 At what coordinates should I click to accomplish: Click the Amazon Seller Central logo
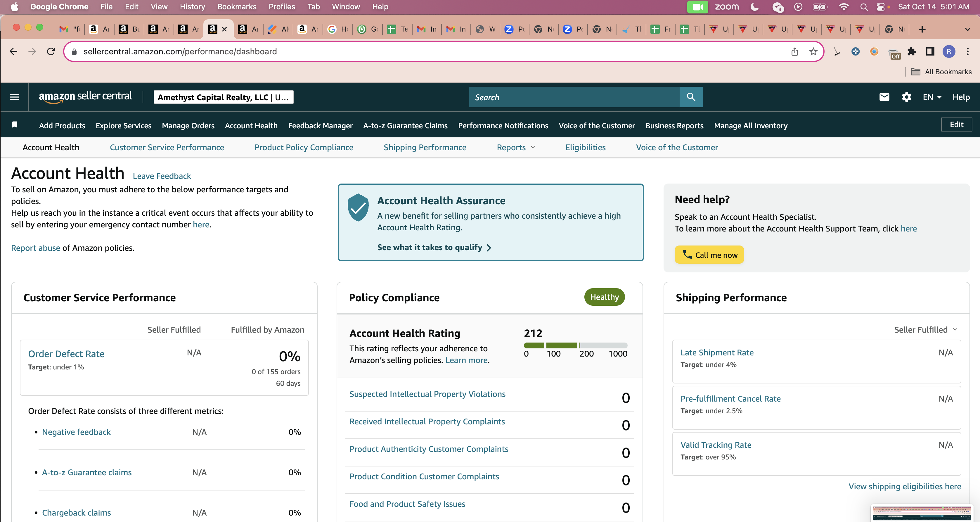[x=85, y=97]
